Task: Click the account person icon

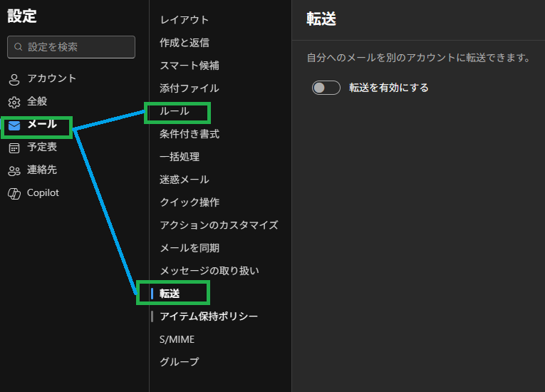Action: [x=14, y=79]
